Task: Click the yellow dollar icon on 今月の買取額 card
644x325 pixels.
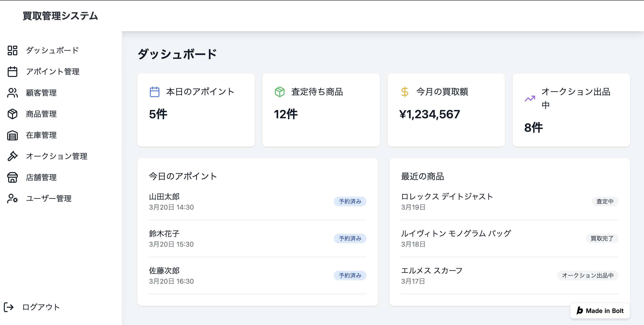Action: pyautogui.click(x=405, y=92)
